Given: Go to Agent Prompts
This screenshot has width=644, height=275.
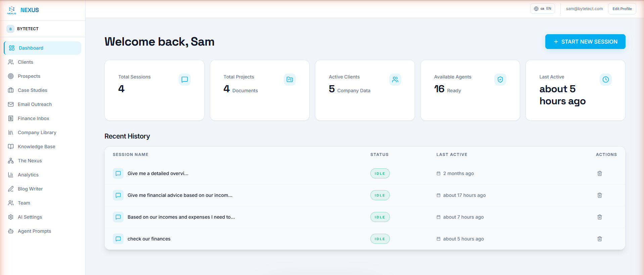Looking at the screenshot, I should coord(43,231).
